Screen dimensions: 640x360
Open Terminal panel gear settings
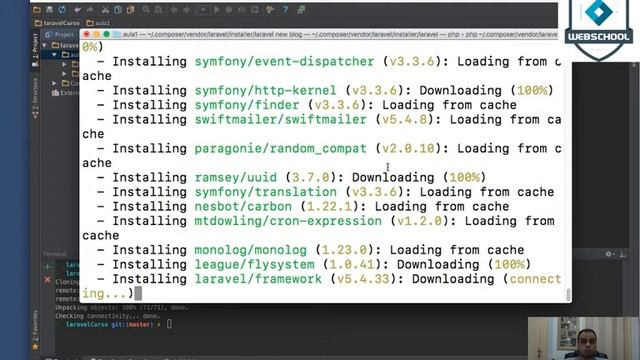(609, 254)
